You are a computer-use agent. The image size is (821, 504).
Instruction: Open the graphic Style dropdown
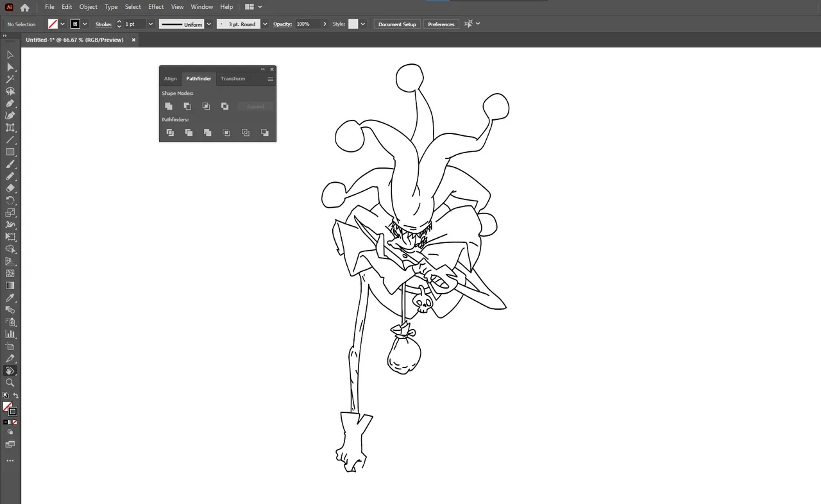[x=363, y=24]
